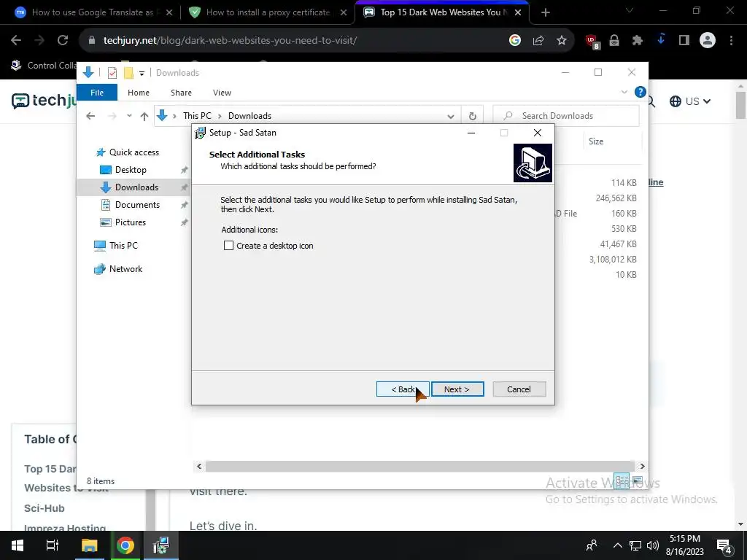
Task: Show hidden system tray icons
Action: click(x=617, y=545)
